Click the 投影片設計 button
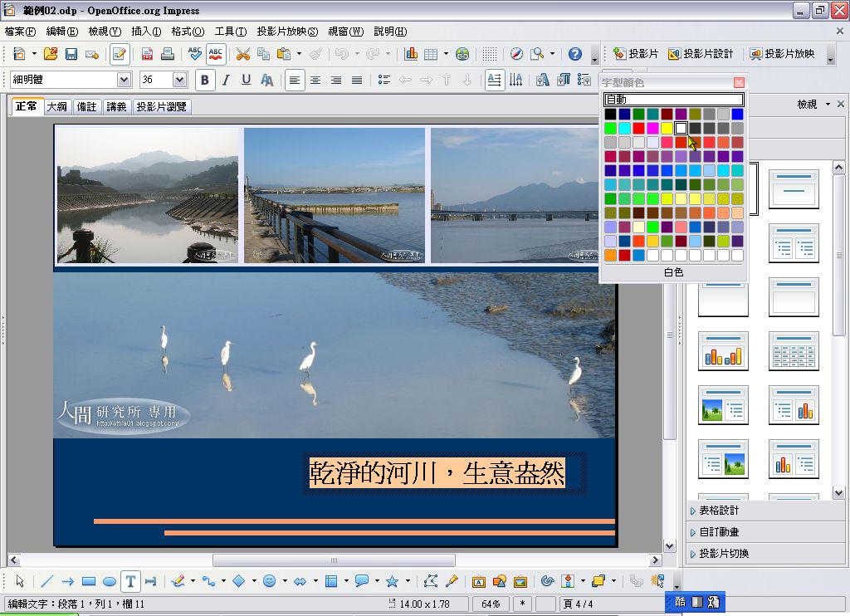This screenshot has height=616, width=850. (701, 54)
